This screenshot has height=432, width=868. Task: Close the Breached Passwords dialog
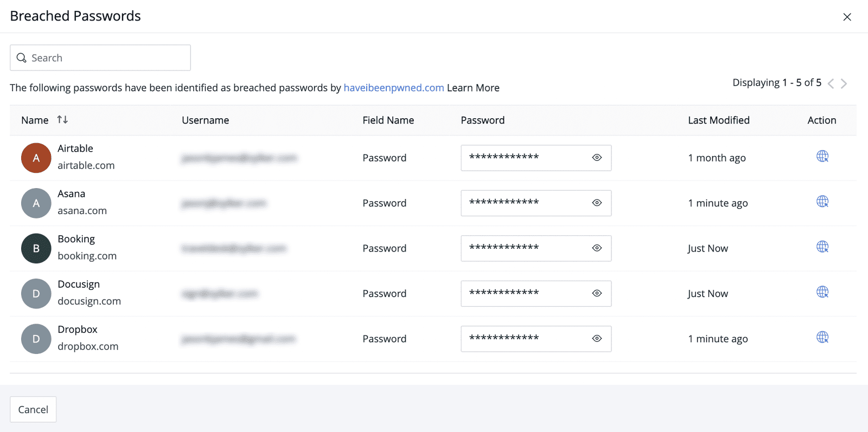coord(847,17)
